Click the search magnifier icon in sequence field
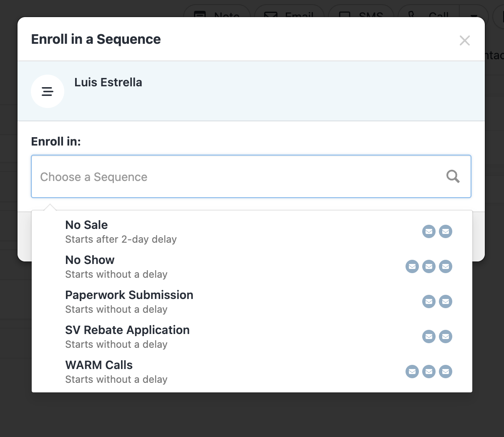Viewport: 504px width, 437px height. pyautogui.click(x=453, y=176)
